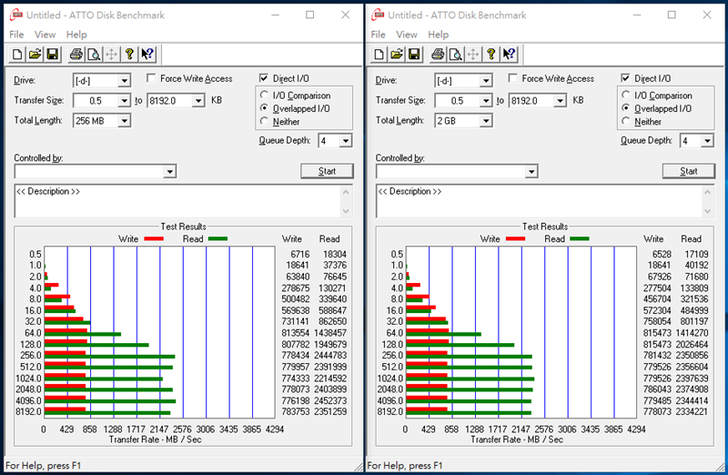Uncheck Direct I/O in the right window
The width and height of the screenshot is (728, 475).
pos(626,79)
